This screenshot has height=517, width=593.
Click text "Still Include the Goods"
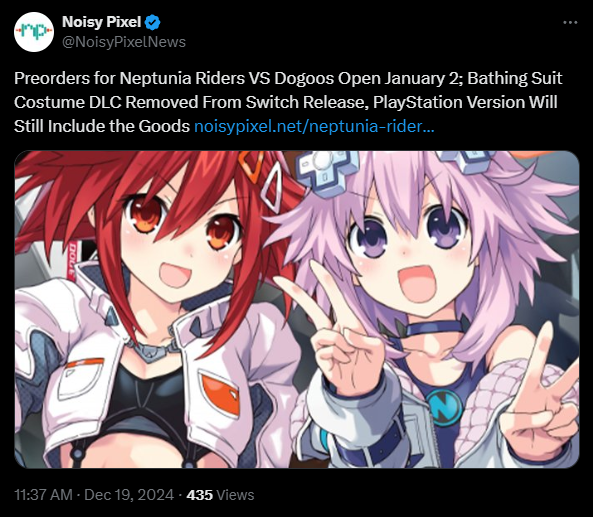102,126
